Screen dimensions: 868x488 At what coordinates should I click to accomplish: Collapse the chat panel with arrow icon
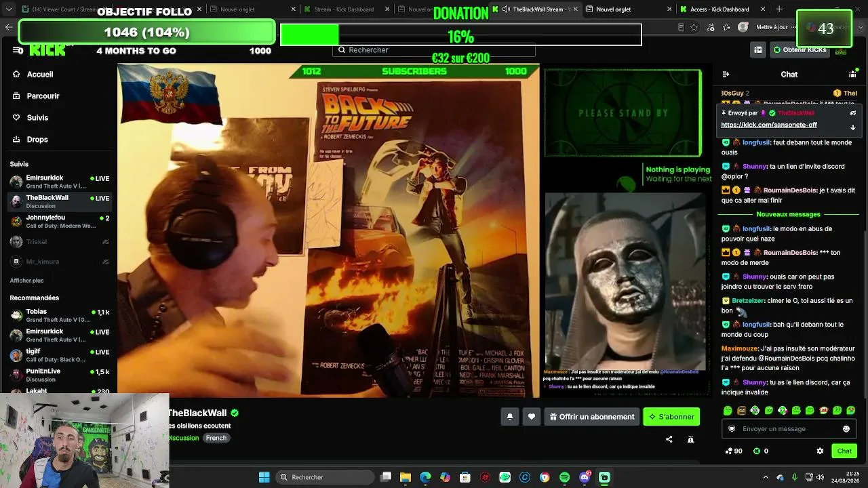click(x=726, y=74)
